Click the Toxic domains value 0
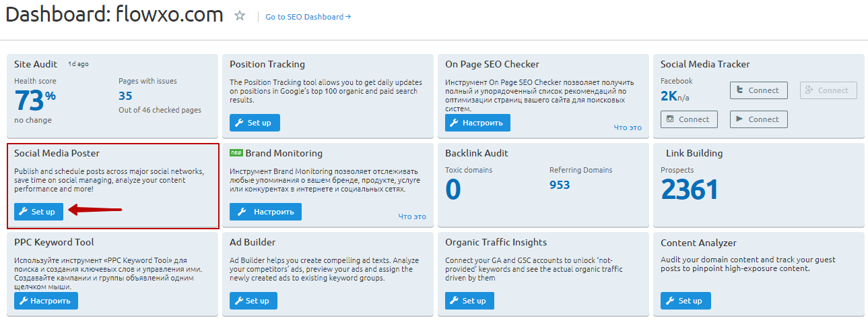The width and height of the screenshot is (868, 323). [x=453, y=191]
